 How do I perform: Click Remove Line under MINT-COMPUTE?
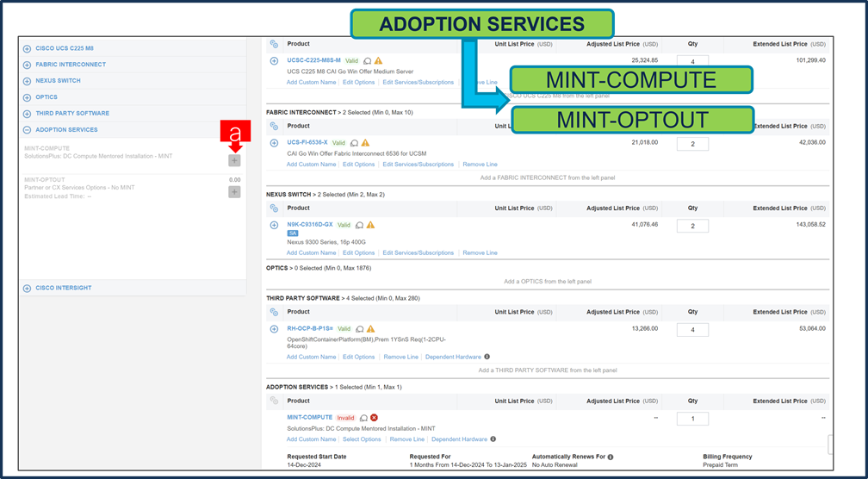pos(406,439)
